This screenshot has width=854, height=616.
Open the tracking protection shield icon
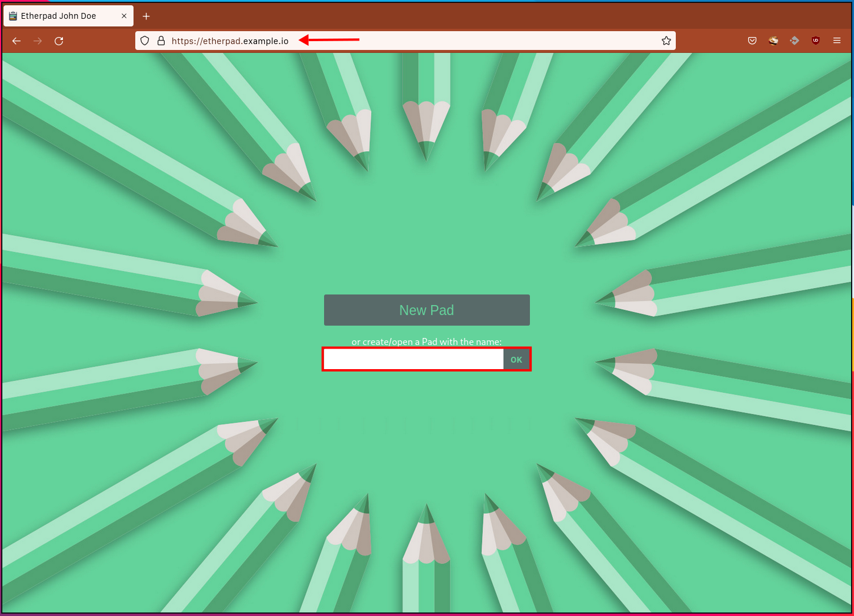[x=145, y=41]
